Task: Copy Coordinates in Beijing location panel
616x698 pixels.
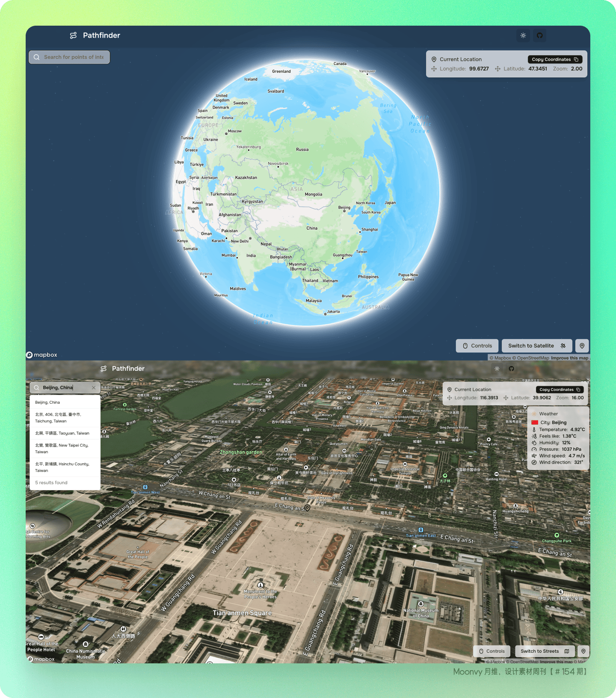Action: [560, 390]
